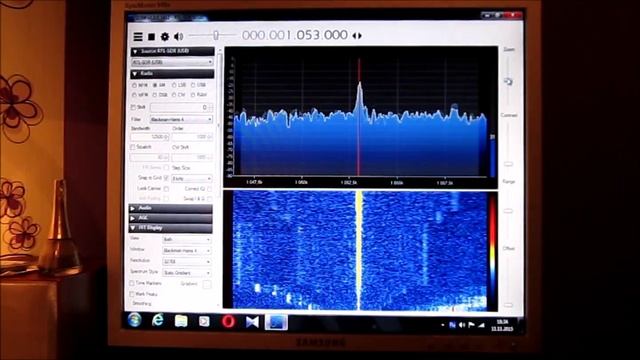640x360 pixels.
Task: Select NFM demodulation mode
Action: pyautogui.click(x=134, y=85)
